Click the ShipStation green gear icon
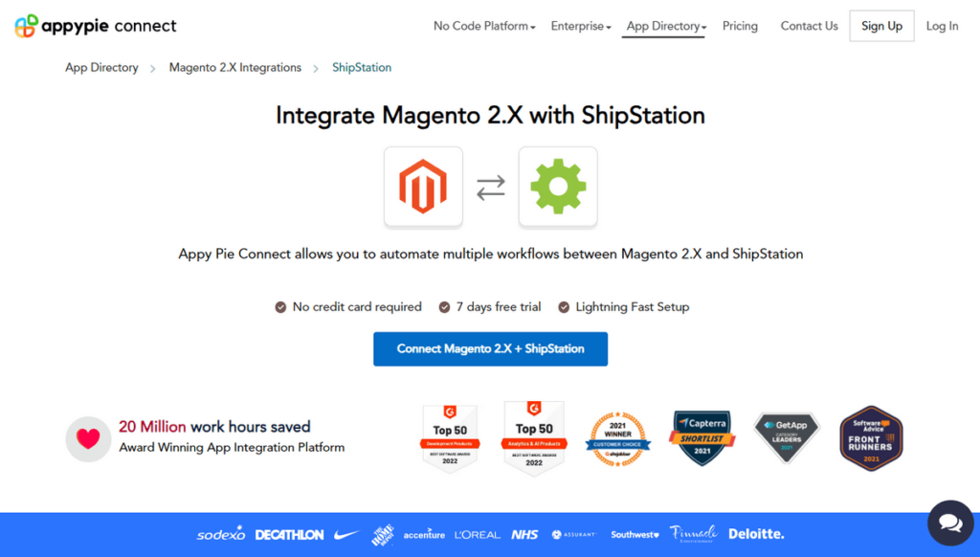The height and width of the screenshot is (557, 980). click(558, 188)
